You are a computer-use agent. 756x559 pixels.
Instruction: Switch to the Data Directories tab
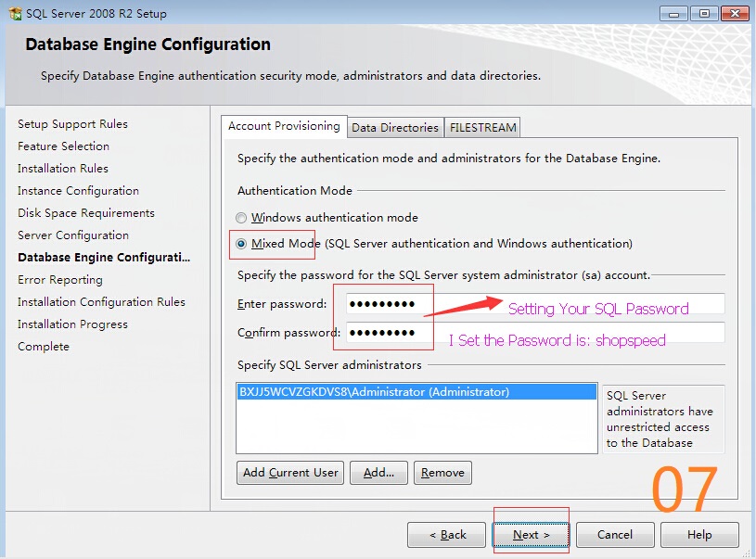point(394,128)
